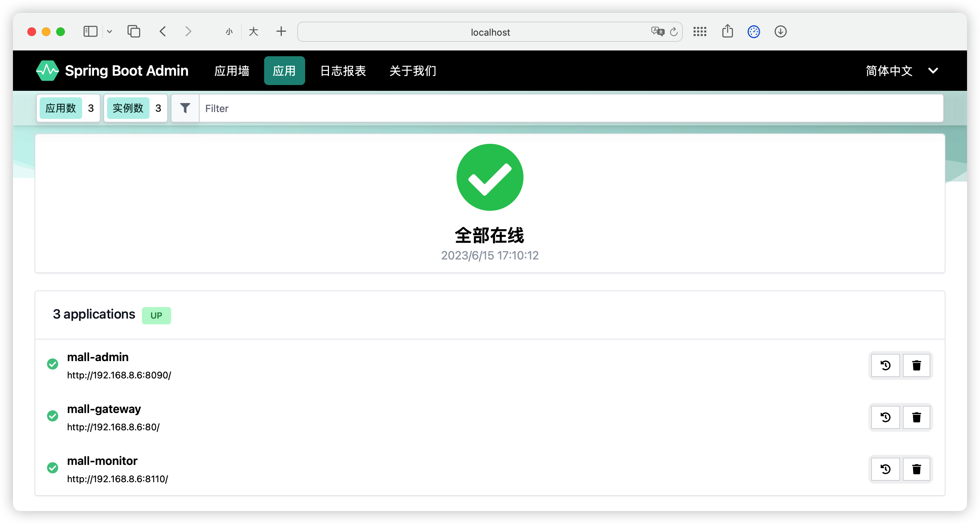Click URL http://192.168.8.6:80/
Screen dimensions: 980x524
113,427
